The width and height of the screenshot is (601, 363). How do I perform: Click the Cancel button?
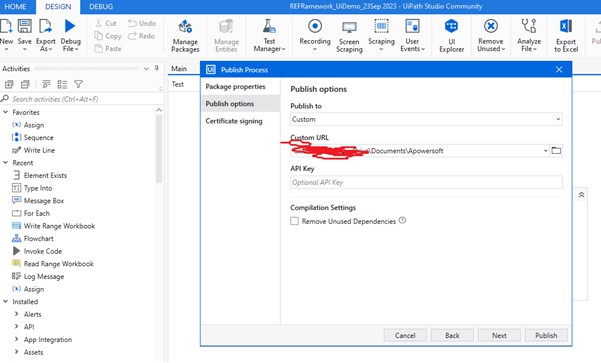(405, 335)
